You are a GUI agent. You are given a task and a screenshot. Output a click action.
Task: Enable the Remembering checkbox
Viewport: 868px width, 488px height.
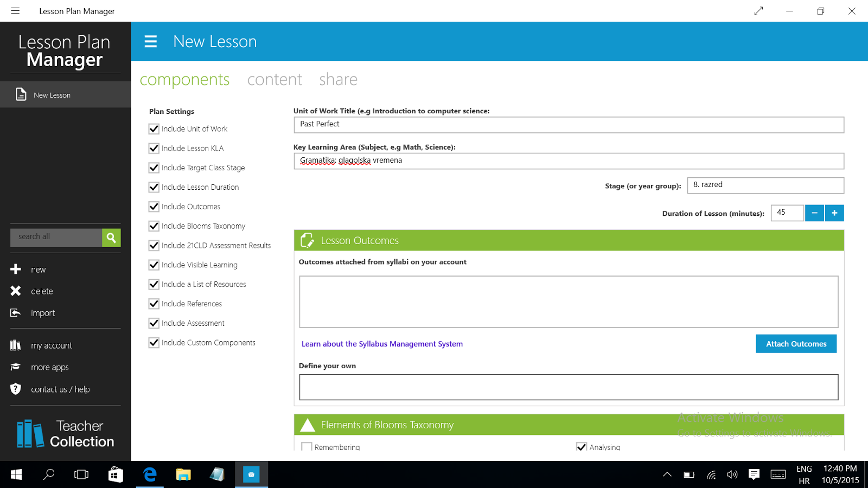point(307,447)
